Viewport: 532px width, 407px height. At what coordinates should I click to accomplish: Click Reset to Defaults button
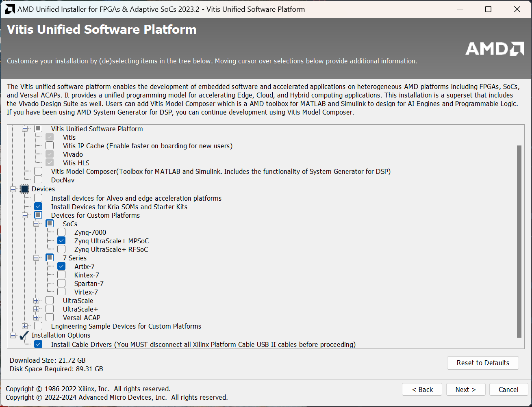[482, 363]
